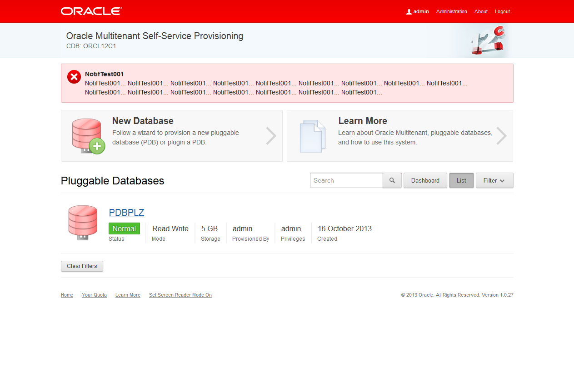This screenshot has width=574, height=392.
Task: Click the NotifTest001 notification title
Action: (105, 74)
